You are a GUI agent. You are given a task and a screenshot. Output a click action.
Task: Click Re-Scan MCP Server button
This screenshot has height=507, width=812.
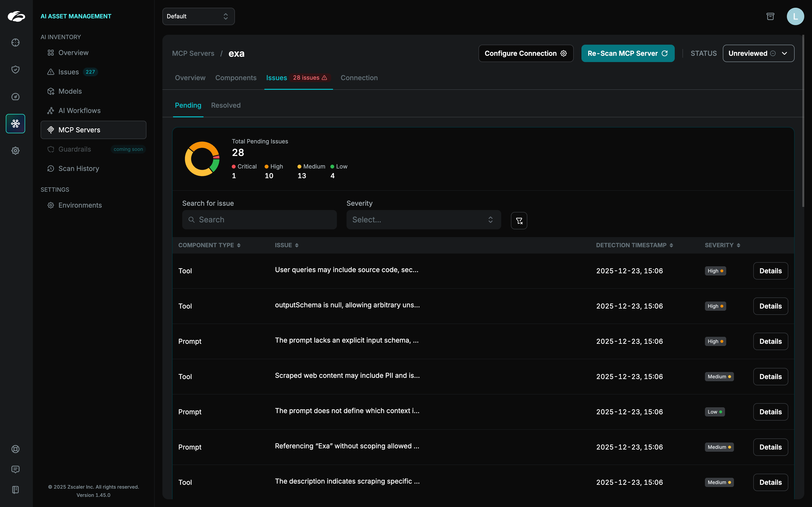[x=627, y=53]
